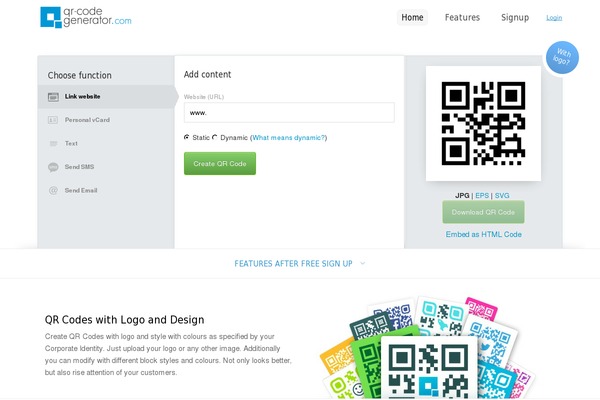Select the Send Email @ icon

(53, 191)
